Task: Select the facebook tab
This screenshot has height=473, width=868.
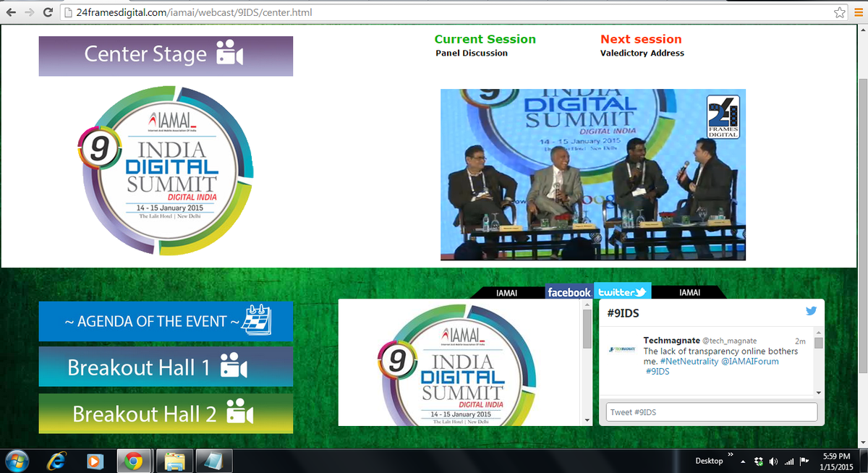Action: pos(569,292)
